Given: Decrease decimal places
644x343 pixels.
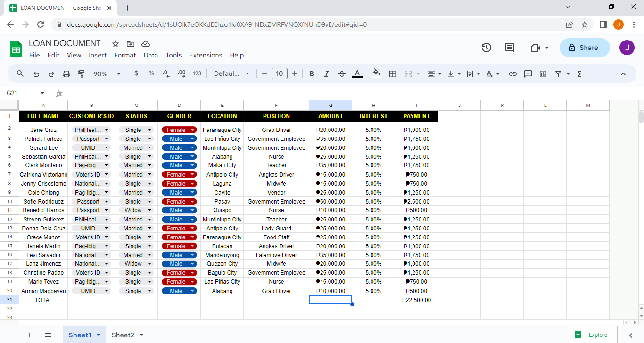Looking at the screenshot, I should 166,73.
